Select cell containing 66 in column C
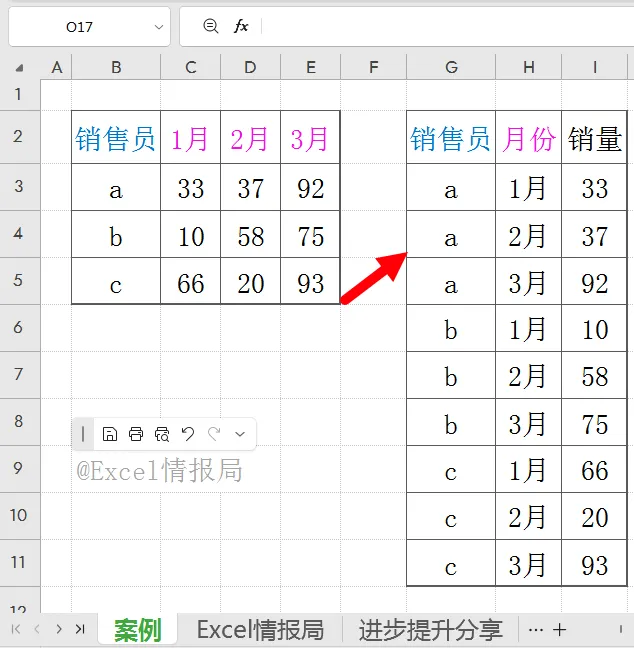 point(191,281)
